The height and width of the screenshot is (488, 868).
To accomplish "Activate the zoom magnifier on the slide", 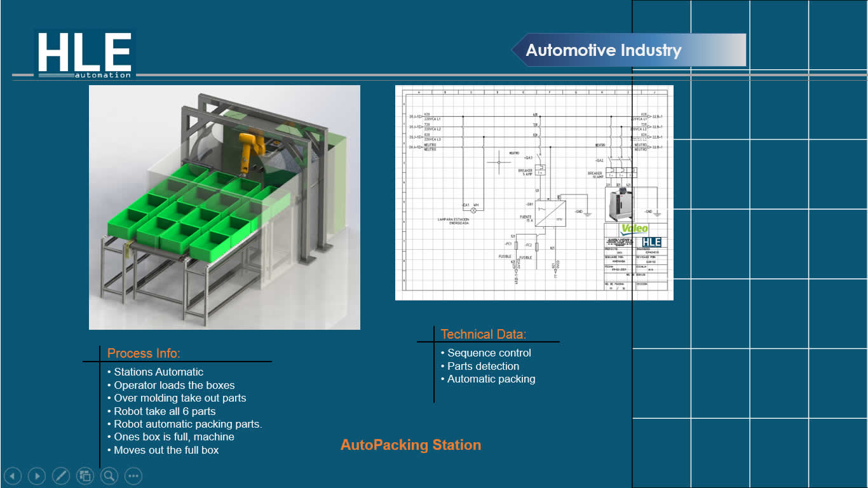I will point(109,475).
